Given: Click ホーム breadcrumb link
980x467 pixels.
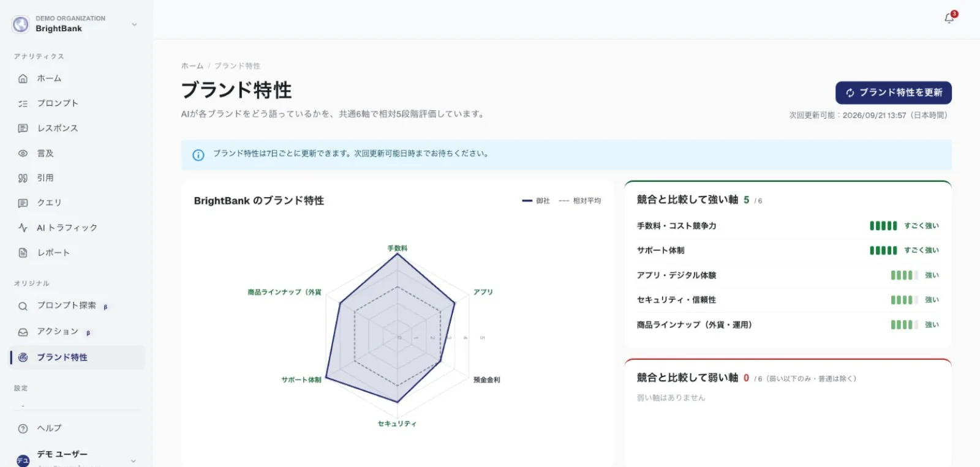Looking at the screenshot, I should point(192,66).
